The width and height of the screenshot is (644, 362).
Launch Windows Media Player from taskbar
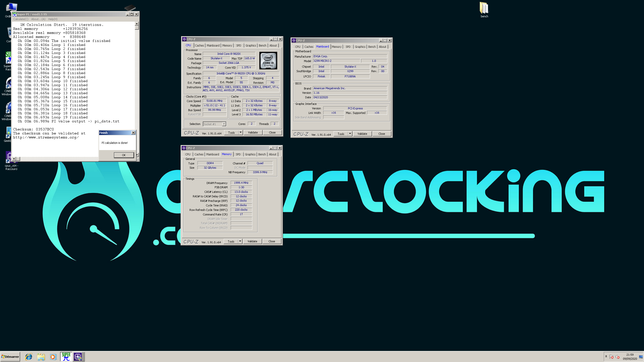[x=53, y=357]
